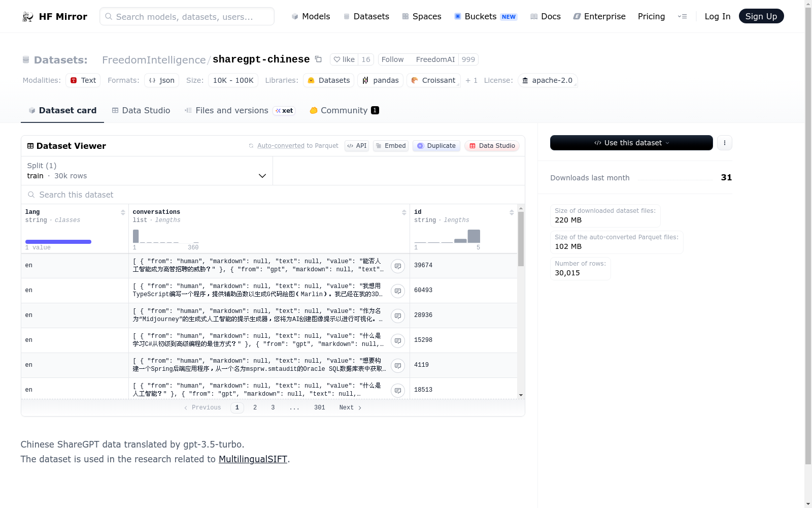This screenshot has height=508, width=812.
Task: Click the Text modality tag
Action: tap(83, 80)
